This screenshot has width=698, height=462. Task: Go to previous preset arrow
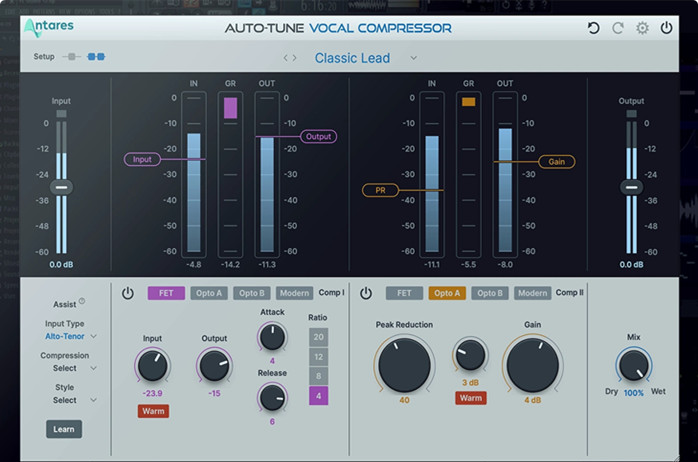(x=285, y=58)
